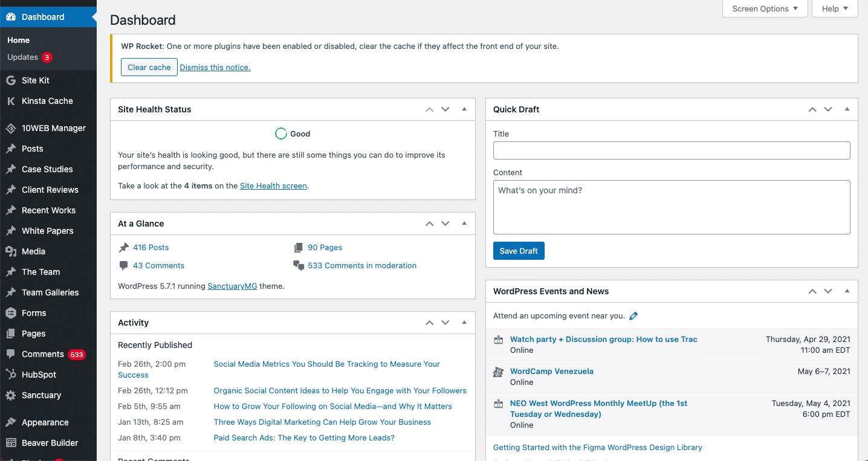Open the Site Health screen link
This screenshot has height=461, width=868.
tap(273, 186)
